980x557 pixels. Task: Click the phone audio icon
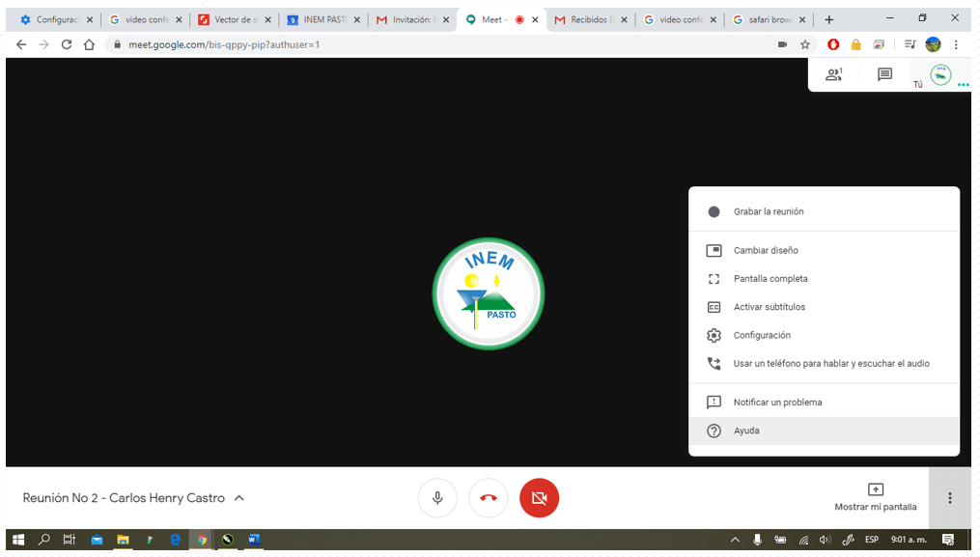point(714,363)
